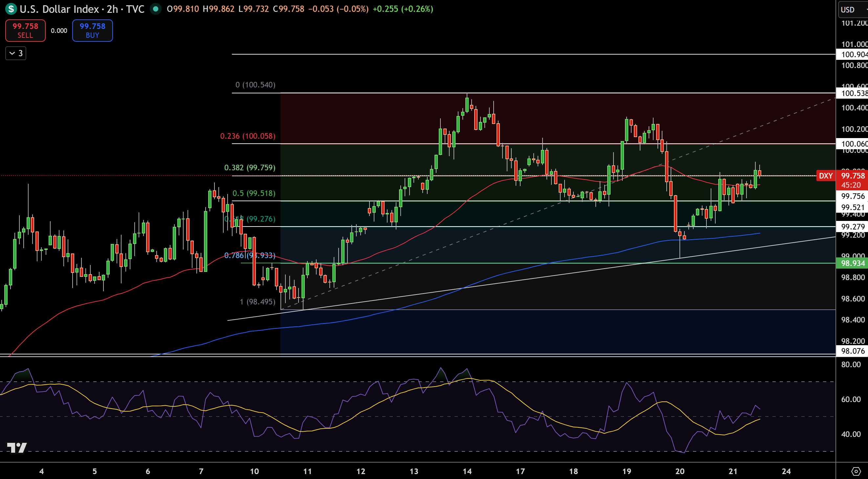Click the 0.382 (99.759) Fibonacci level label

250,168
